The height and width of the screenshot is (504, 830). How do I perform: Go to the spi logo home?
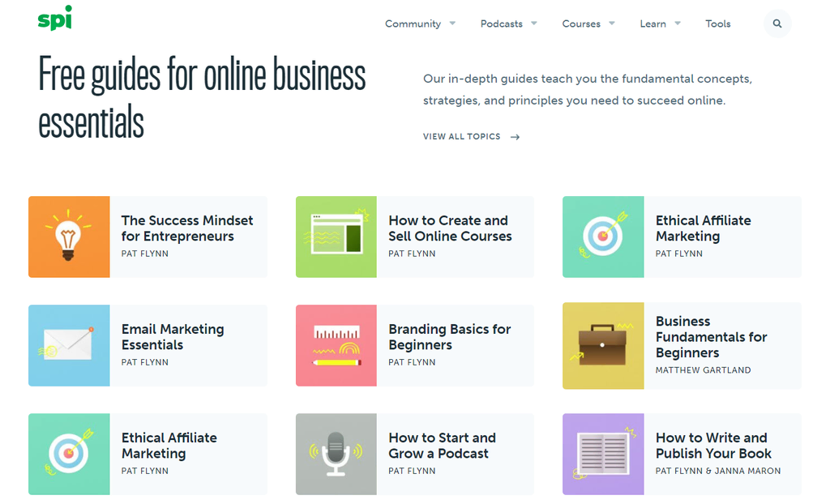55,18
